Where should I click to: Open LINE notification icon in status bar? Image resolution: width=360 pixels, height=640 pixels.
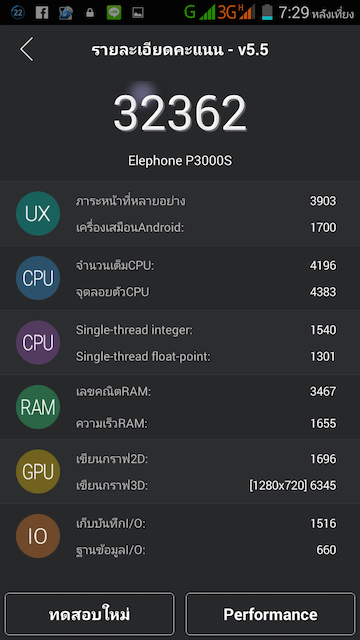[x=114, y=13]
